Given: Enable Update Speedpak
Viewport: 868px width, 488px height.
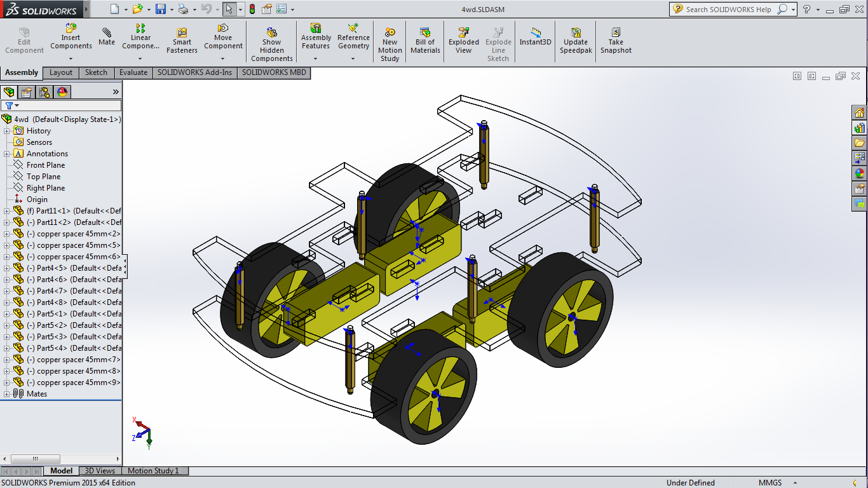Looking at the screenshot, I should tap(575, 40).
